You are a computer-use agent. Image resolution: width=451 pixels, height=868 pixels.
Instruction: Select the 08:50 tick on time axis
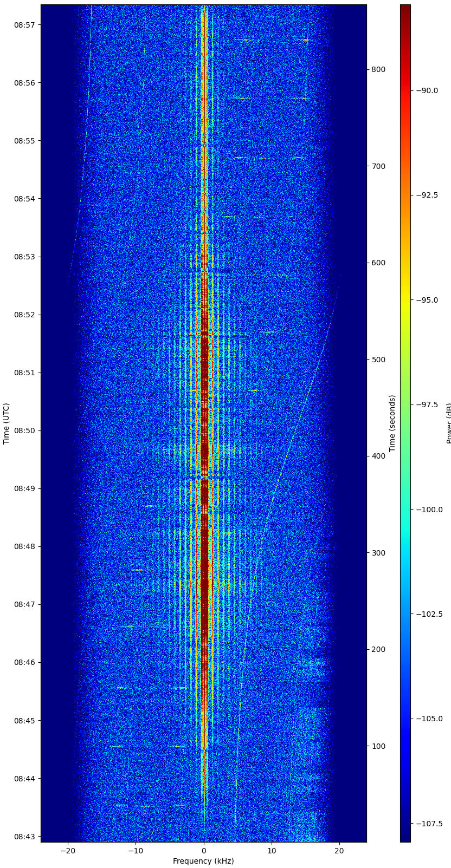coord(24,430)
